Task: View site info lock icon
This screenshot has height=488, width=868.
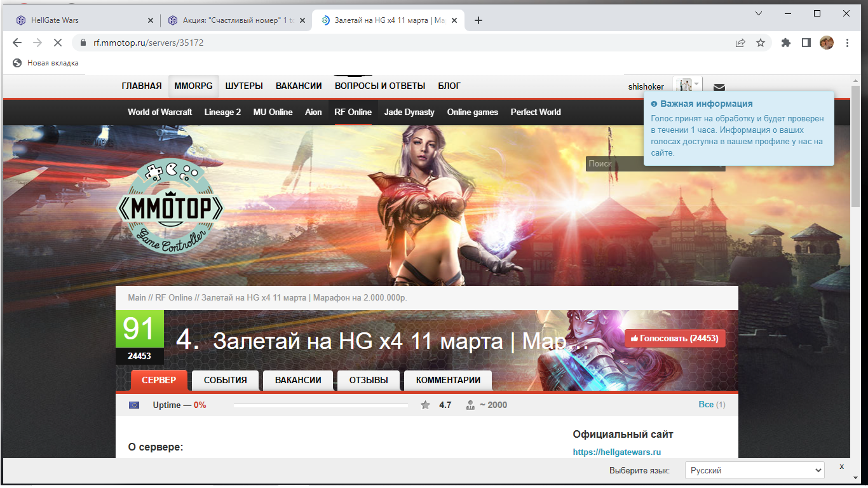Action: (x=83, y=43)
